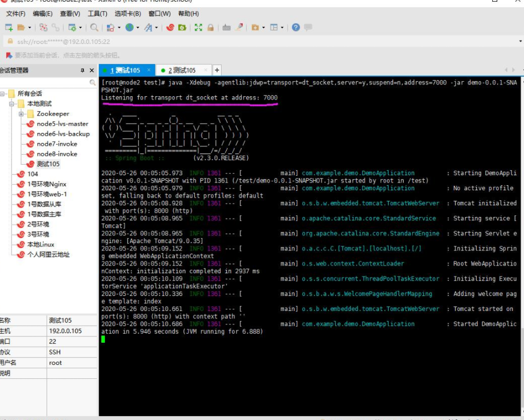Click the font settings icon
The width and height of the screenshot is (524, 420).
click(x=148, y=27)
